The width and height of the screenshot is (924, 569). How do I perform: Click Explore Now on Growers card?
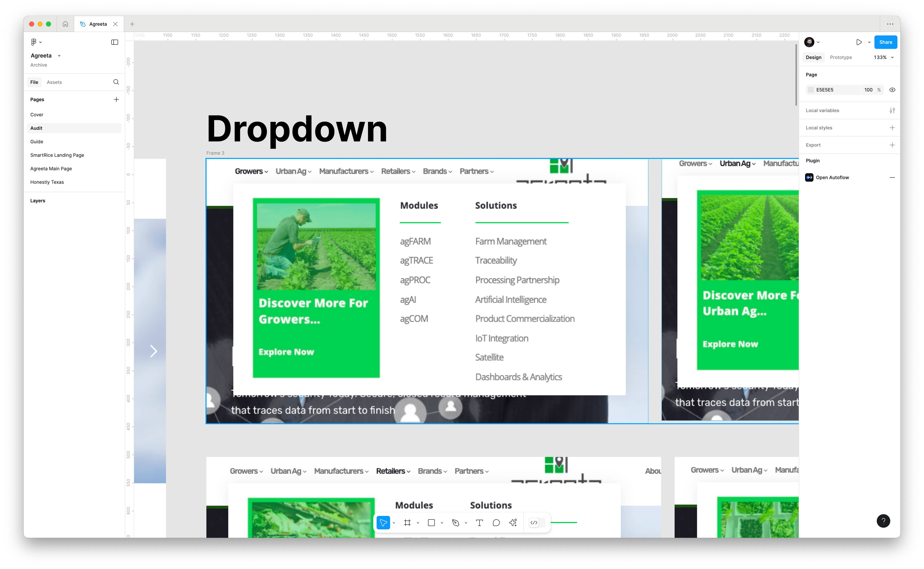point(286,352)
